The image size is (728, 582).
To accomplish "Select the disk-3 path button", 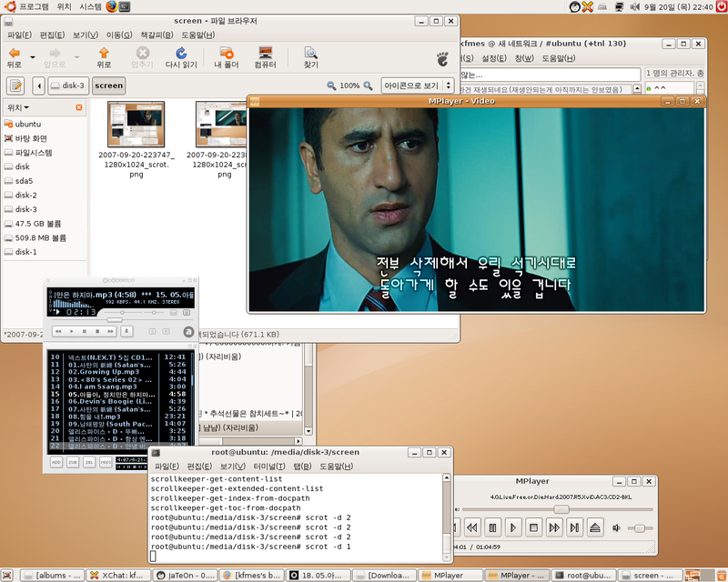I will coord(68,85).
